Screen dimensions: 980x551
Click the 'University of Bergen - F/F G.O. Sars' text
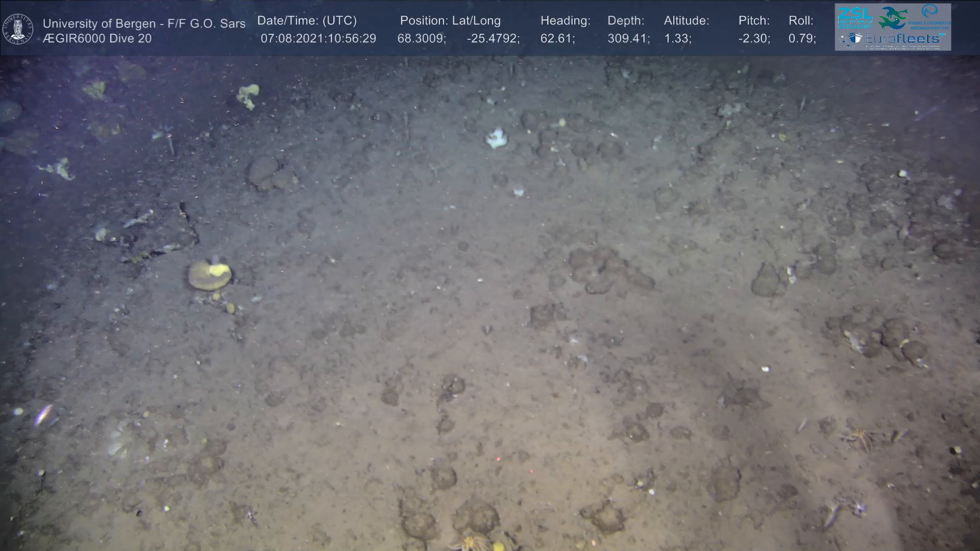[144, 23]
